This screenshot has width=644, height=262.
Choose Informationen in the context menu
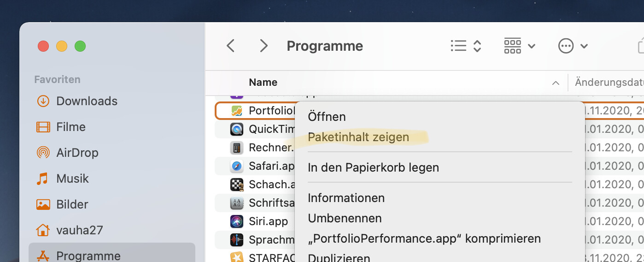tap(346, 198)
